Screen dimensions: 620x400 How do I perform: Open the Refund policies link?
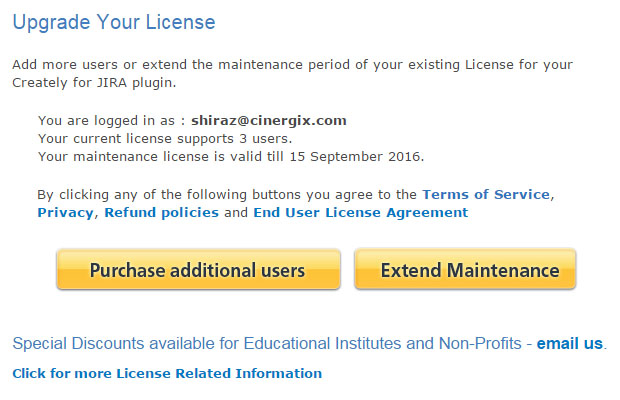point(161,213)
